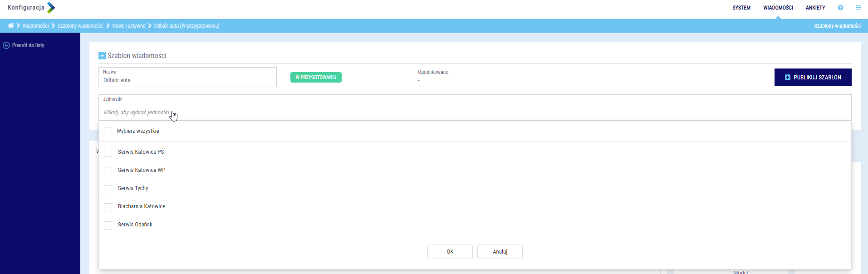
Task: Check Blacharnia Katowice unit
Action: 108,207
